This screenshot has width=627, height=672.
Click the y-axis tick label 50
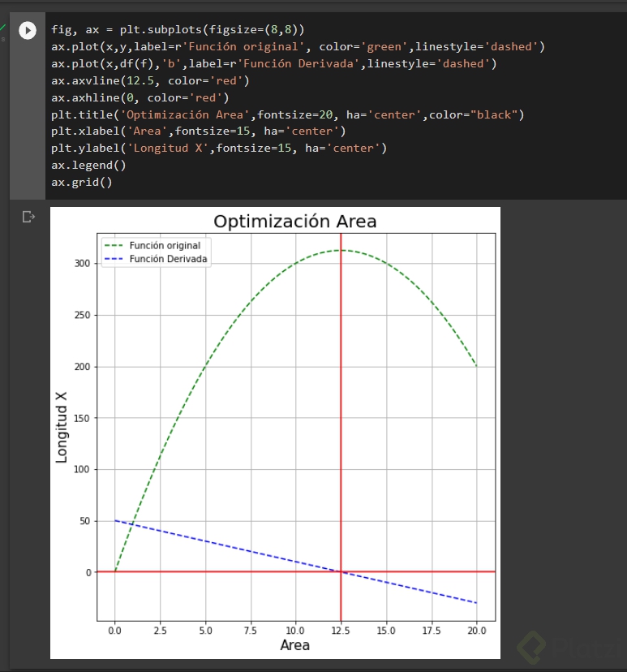(x=85, y=521)
